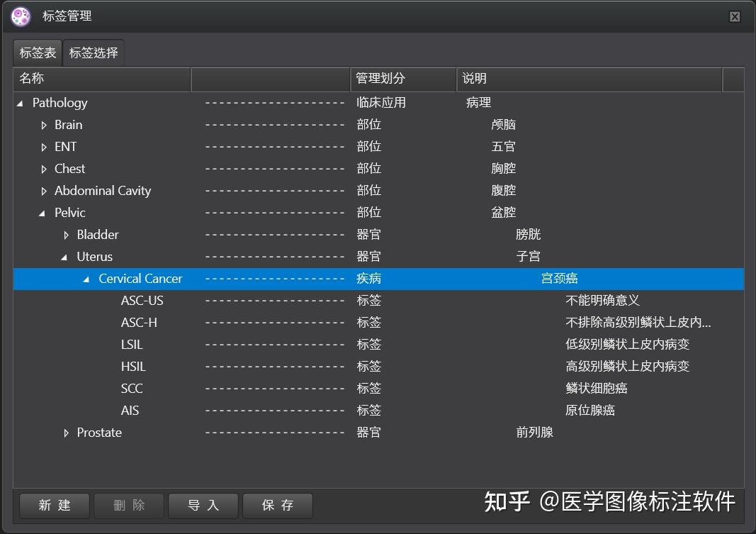Expand the Bladder node
This screenshot has height=534, width=756.
tap(65, 235)
